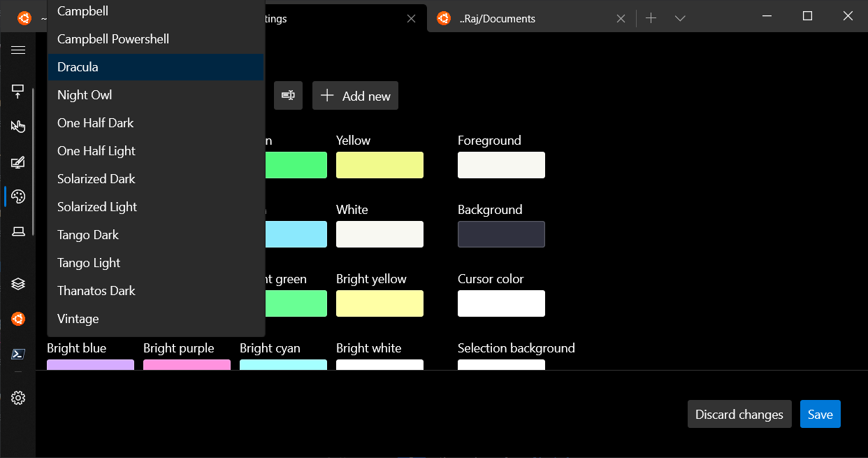Save the color scheme settings
The image size is (868, 458).
click(820, 414)
